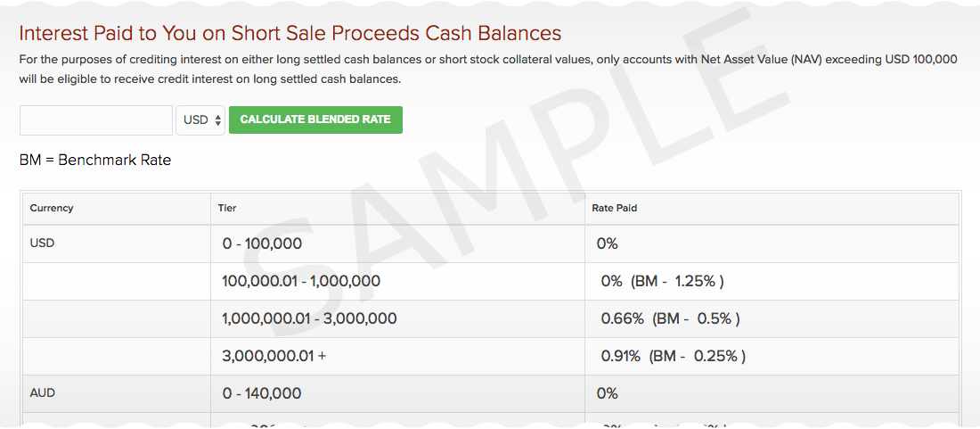
Task: Open the USD currency dropdown
Action: [200, 120]
